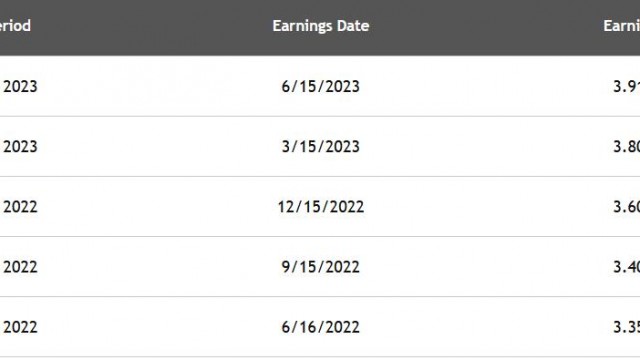Select the 6/16/2022 earnings date cell

[320, 327]
